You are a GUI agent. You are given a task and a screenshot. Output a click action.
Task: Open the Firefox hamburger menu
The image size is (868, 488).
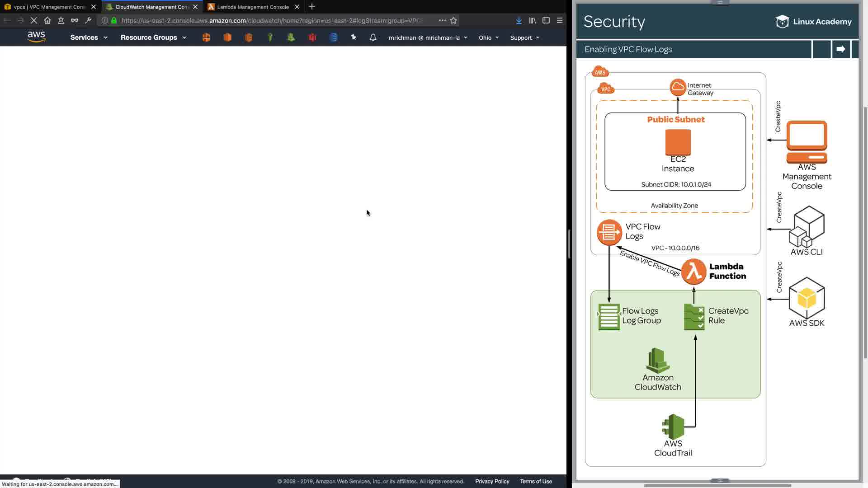coord(560,20)
